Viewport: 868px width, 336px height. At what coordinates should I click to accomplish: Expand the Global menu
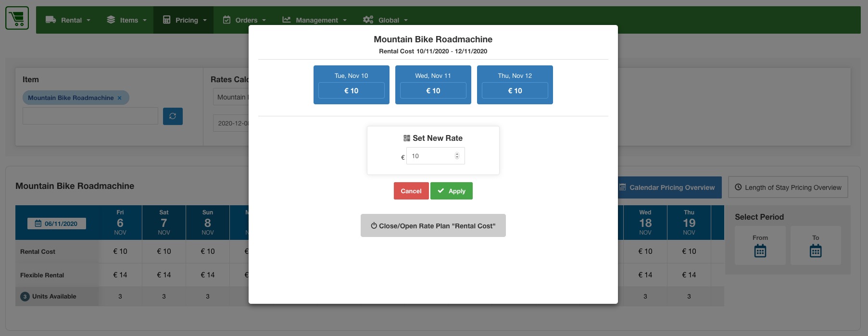click(385, 20)
